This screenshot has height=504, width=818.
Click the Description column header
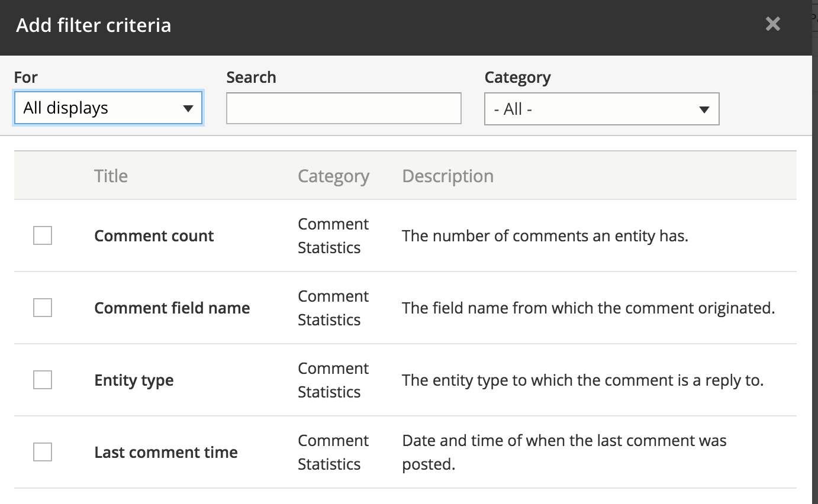point(447,176)
